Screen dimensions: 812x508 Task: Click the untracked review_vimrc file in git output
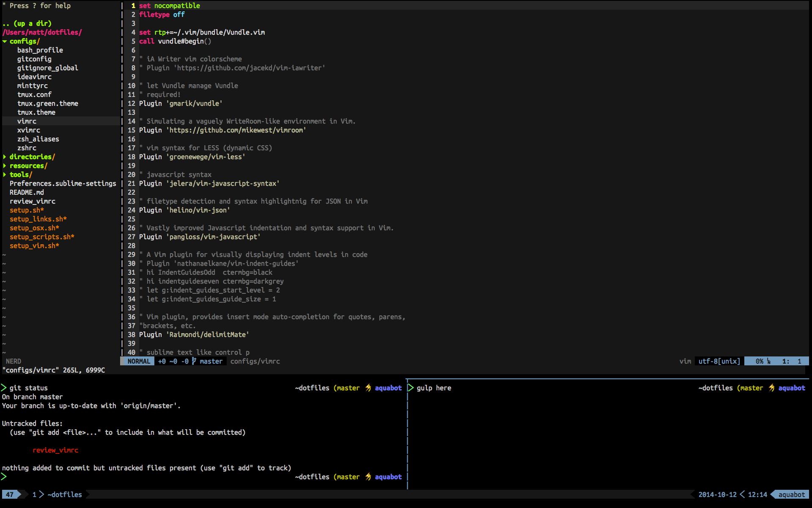point(55,450)
